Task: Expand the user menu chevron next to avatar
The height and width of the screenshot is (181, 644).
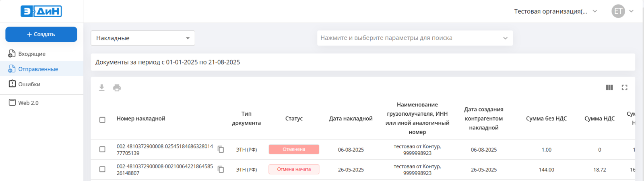Action: click(x=631, y=11)
